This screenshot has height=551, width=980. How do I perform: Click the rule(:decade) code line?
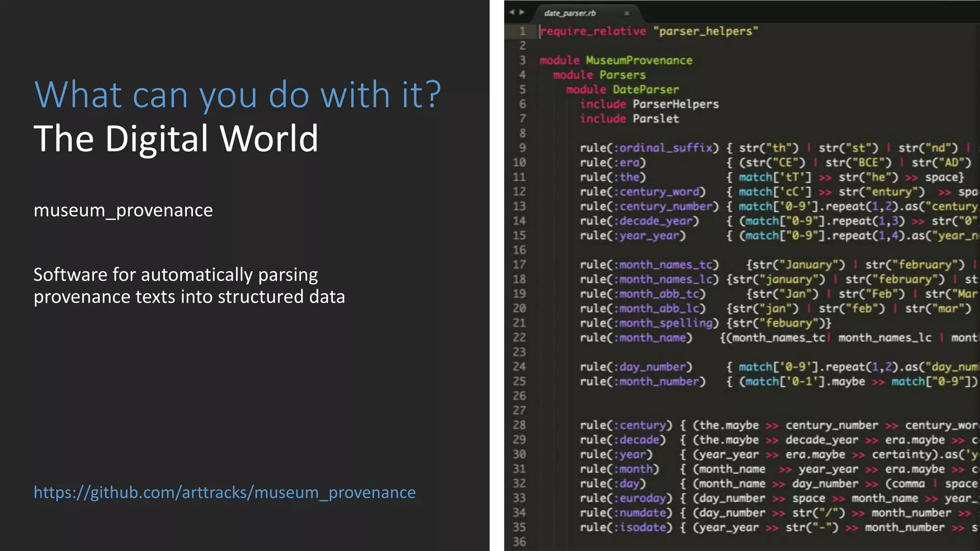tap(780, 440)
